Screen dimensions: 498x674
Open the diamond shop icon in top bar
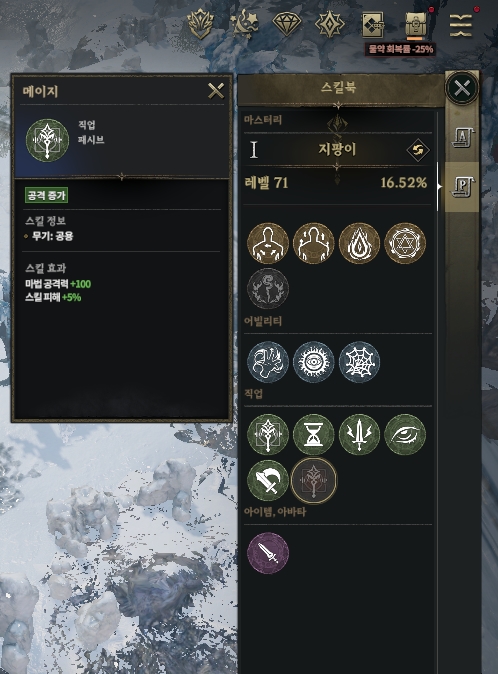click(287, 24)
